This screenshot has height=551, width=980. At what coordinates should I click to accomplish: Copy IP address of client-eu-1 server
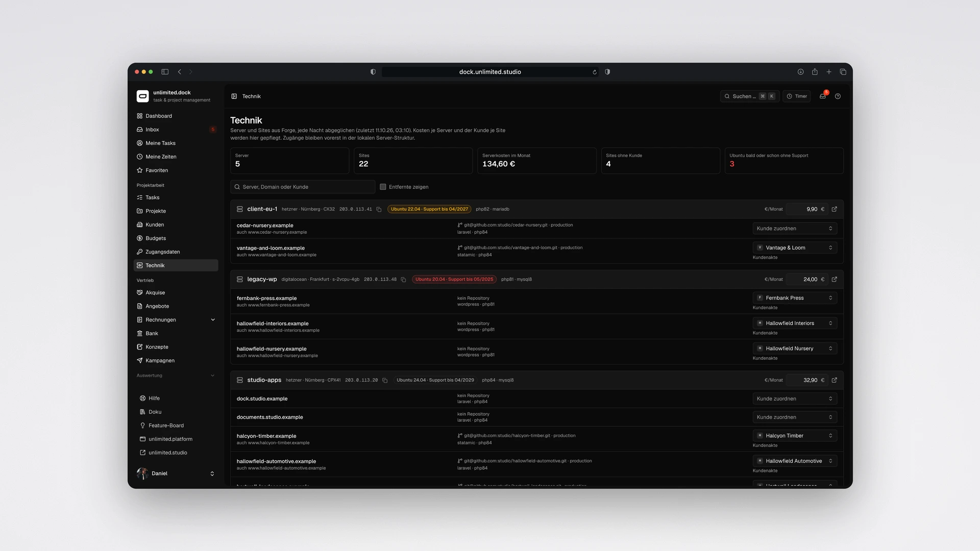pos(379,209)
